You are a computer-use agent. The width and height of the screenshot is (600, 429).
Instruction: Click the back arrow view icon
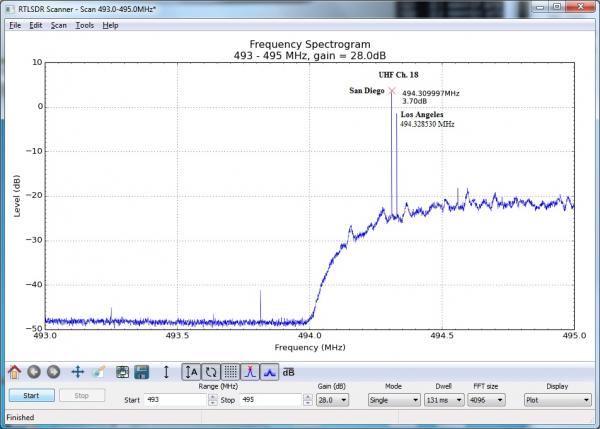click(x=33, y=372)
